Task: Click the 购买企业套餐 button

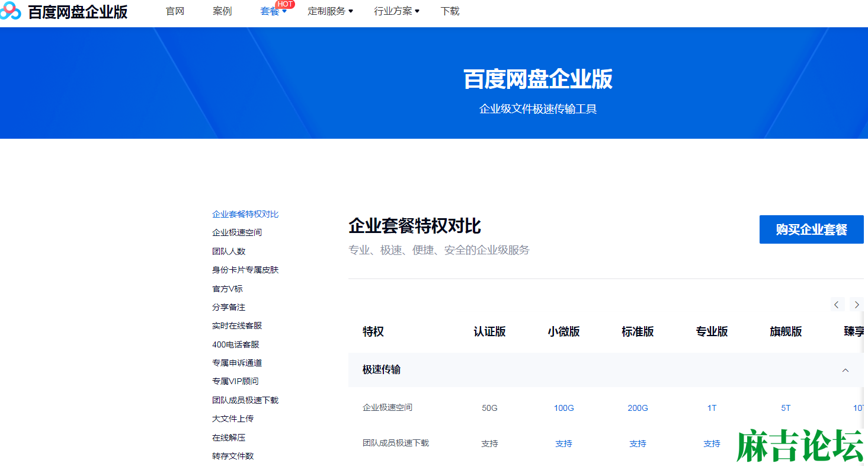Action: click(811, 229)
